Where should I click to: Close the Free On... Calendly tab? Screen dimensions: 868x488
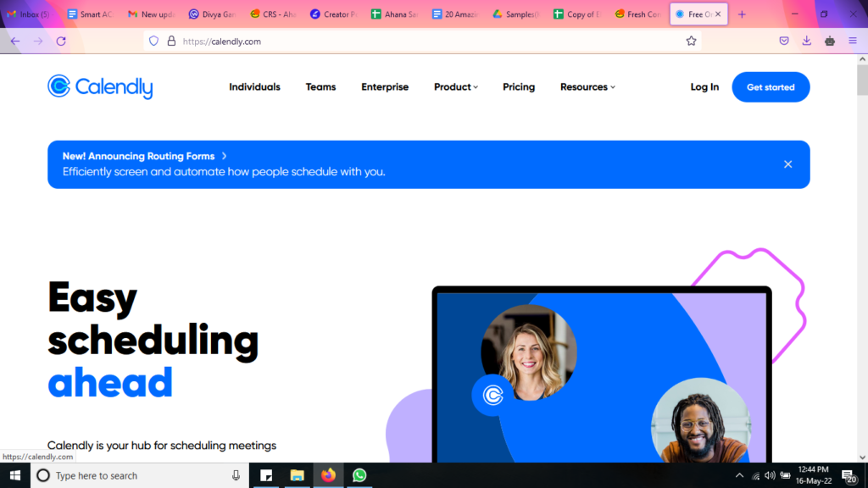(x=718, y=14)
